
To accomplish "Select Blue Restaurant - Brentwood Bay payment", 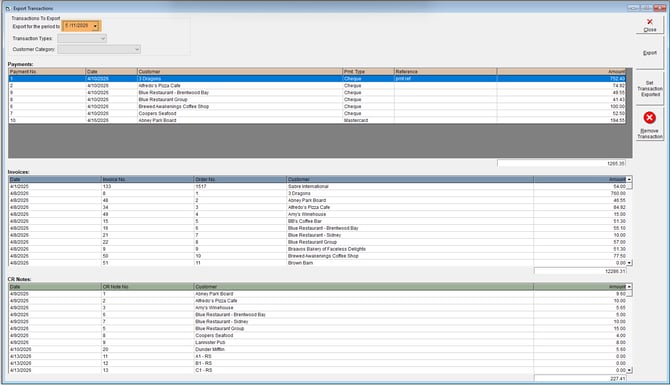I will (317, 92).
